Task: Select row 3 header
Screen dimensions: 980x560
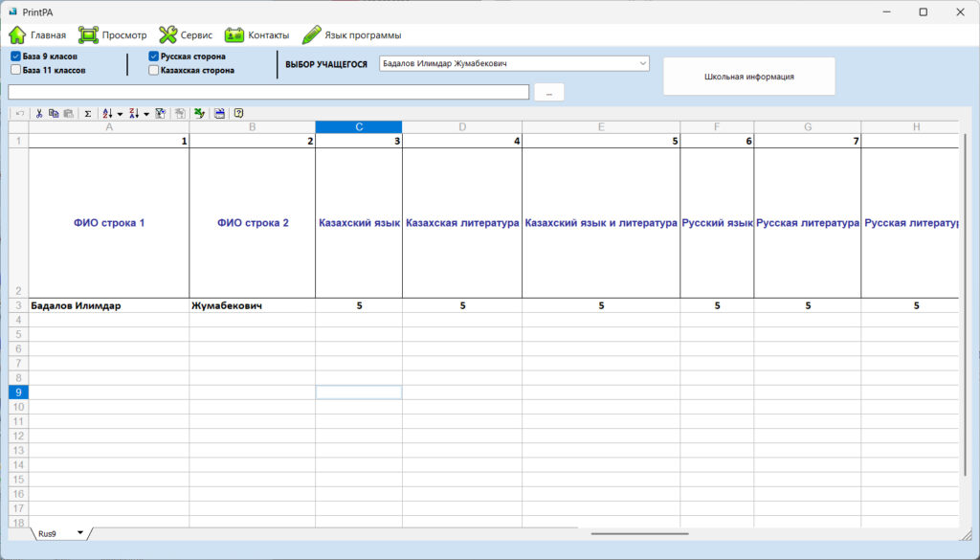Action: 19,305
